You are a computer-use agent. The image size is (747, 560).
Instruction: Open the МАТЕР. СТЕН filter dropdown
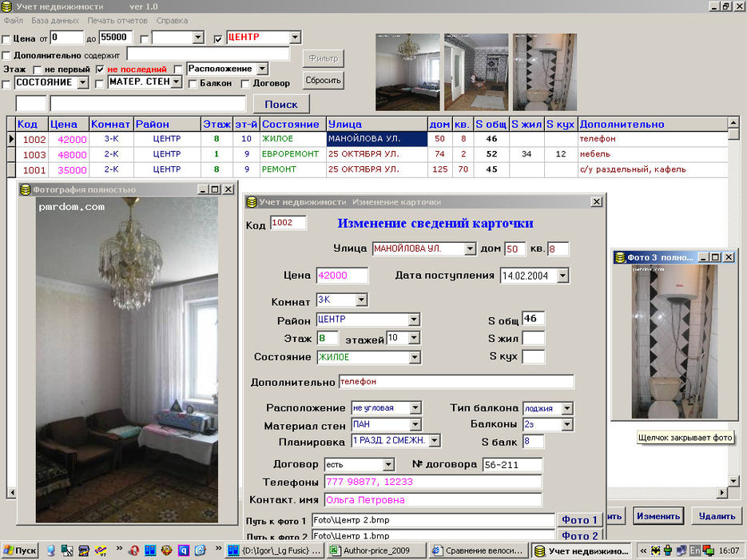tap(177, 82)
